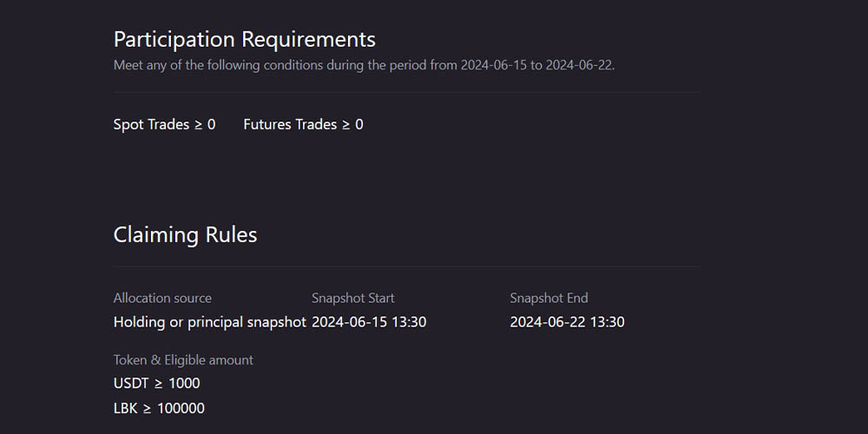Click the Snapshot Start label

(x=352, y=298)
